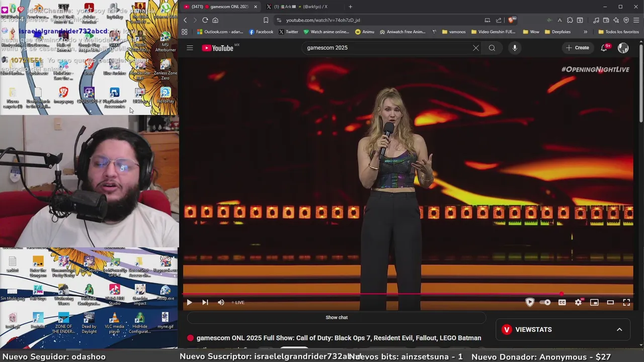Jump to LIVE in the player
Screen dimensions: 644x362
coord(238,302)
